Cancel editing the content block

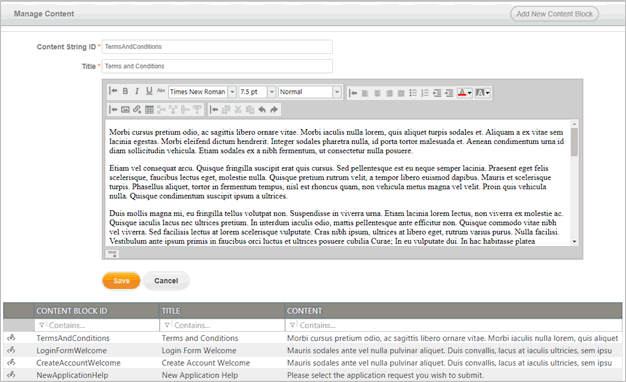pyautogui.click(x=166, y=281)
